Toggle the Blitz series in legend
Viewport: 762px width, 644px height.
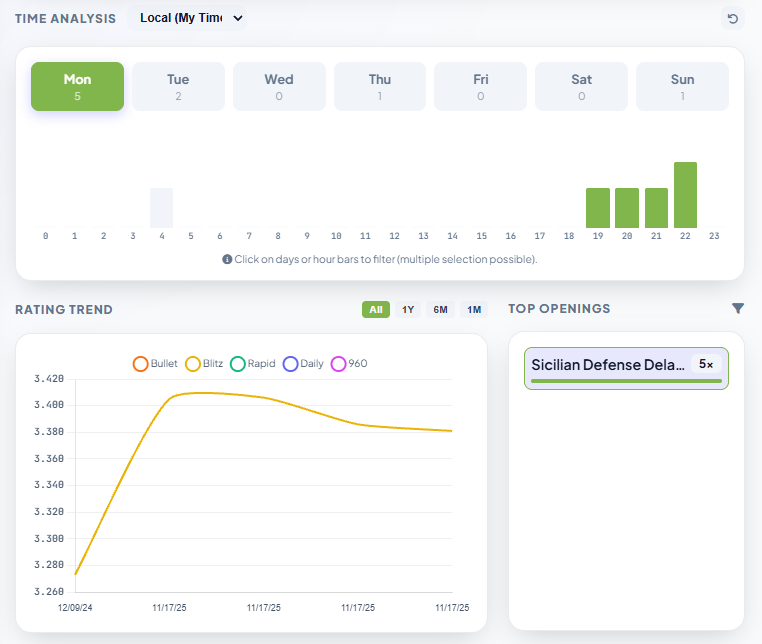[x=204, y=363]
